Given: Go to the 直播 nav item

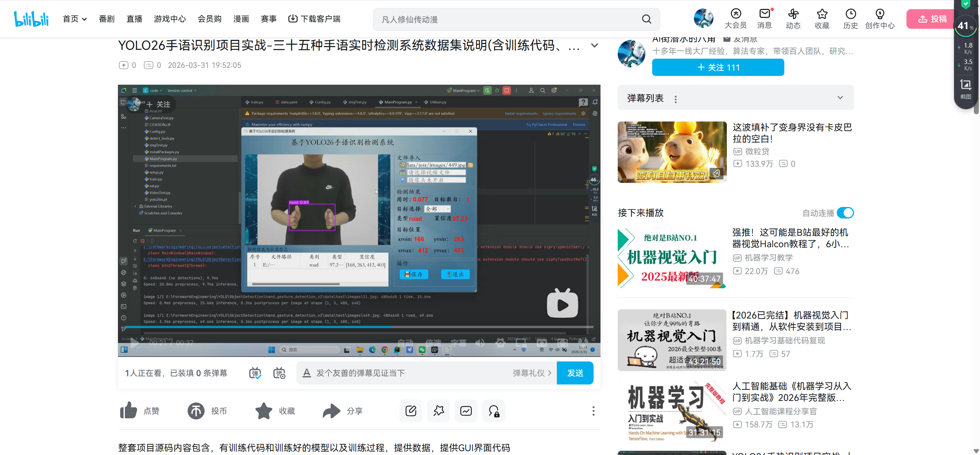Looking at the screenshot, I should (134, 19).
